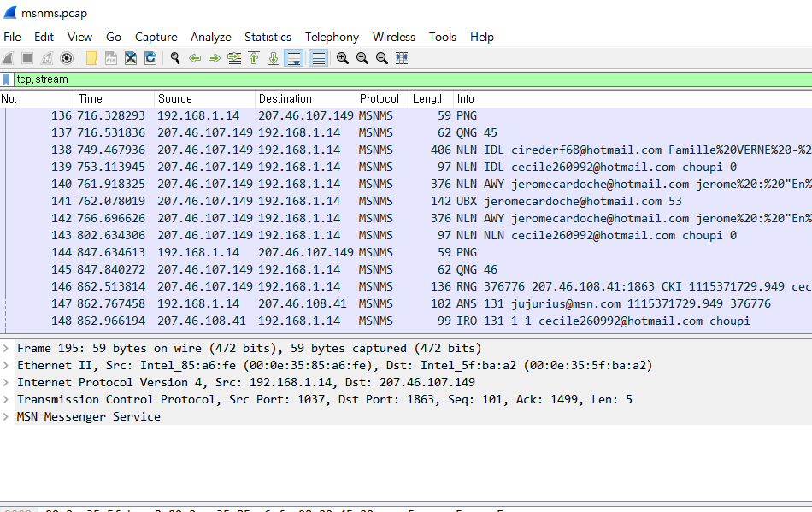
Task: Select packet 140 at time 761.918325
Action: pyautogui.click(x=406, y=184)
